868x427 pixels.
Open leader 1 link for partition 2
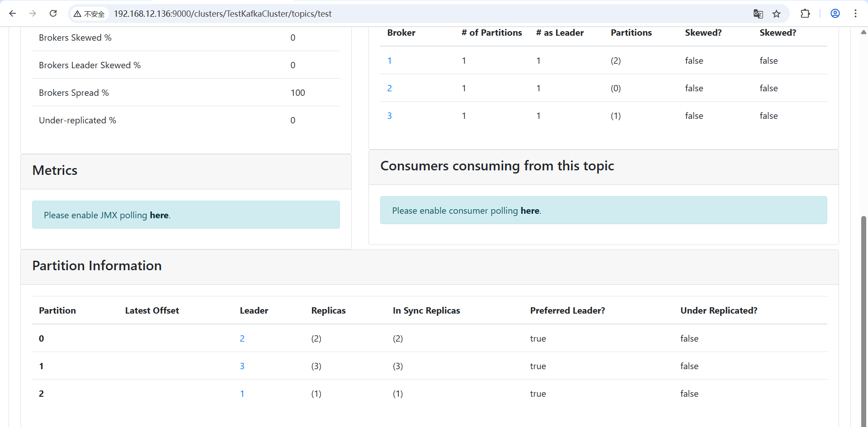point(242,394)
